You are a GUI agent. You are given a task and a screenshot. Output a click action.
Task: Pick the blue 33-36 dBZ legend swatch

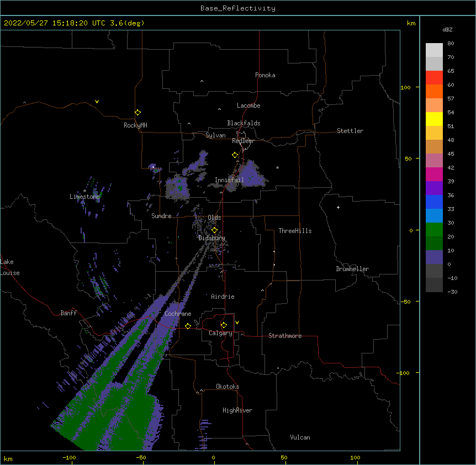pos(434,202)
